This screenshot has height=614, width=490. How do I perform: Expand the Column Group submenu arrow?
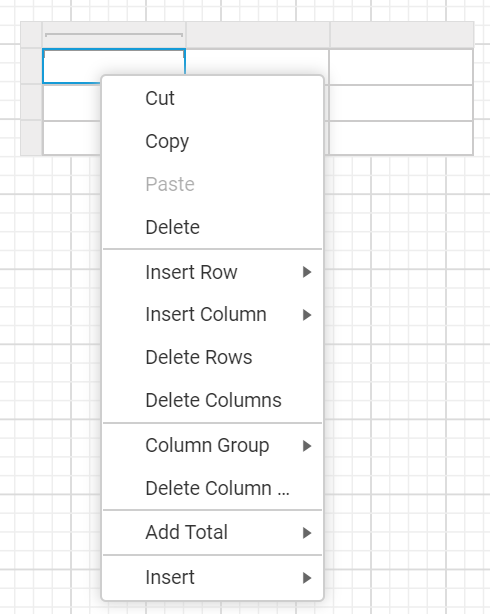click(307, 446)
